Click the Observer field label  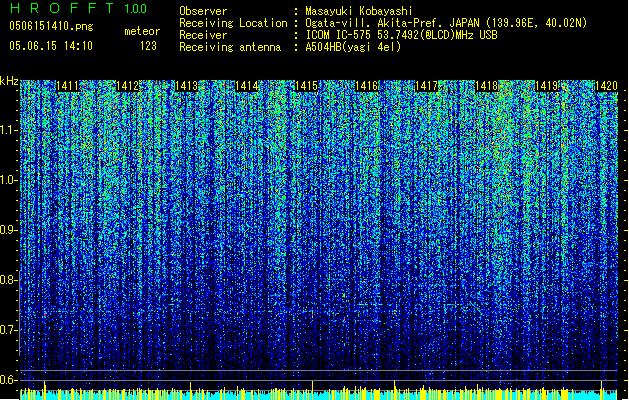(203, 11)
